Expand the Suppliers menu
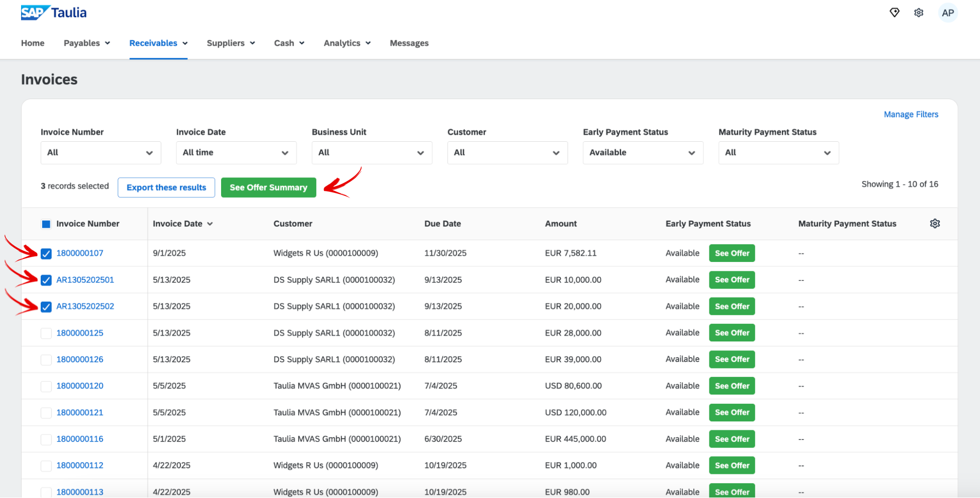Viewport: 980px width, 498px height. pyautogui.click(x=231, y=43)
